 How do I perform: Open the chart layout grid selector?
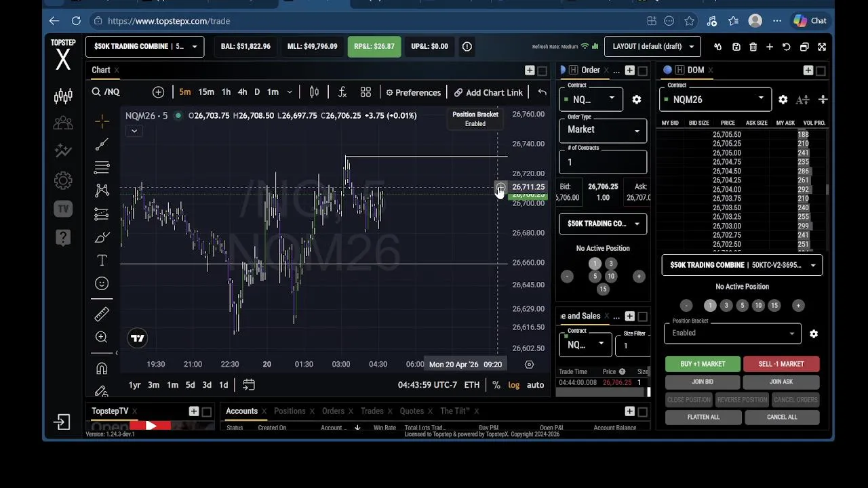pos(366,92)
